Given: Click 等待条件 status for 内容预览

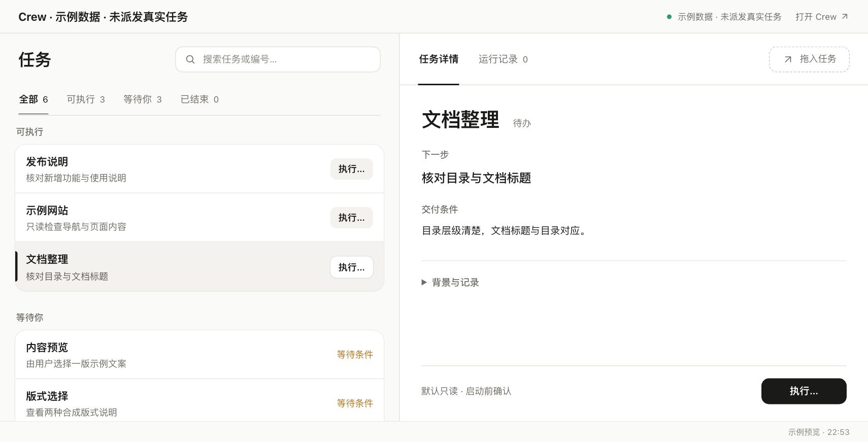Looking at the screenshot, I should (x=355, y=355).
